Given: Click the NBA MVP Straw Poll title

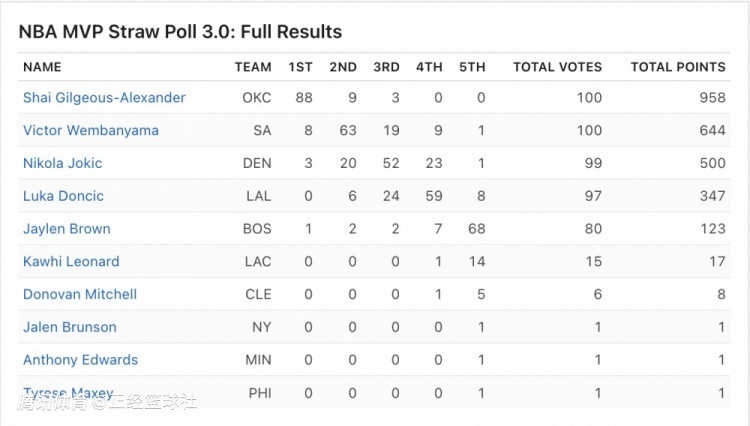Looking at the screenshot, I should (x=181, y=32).
